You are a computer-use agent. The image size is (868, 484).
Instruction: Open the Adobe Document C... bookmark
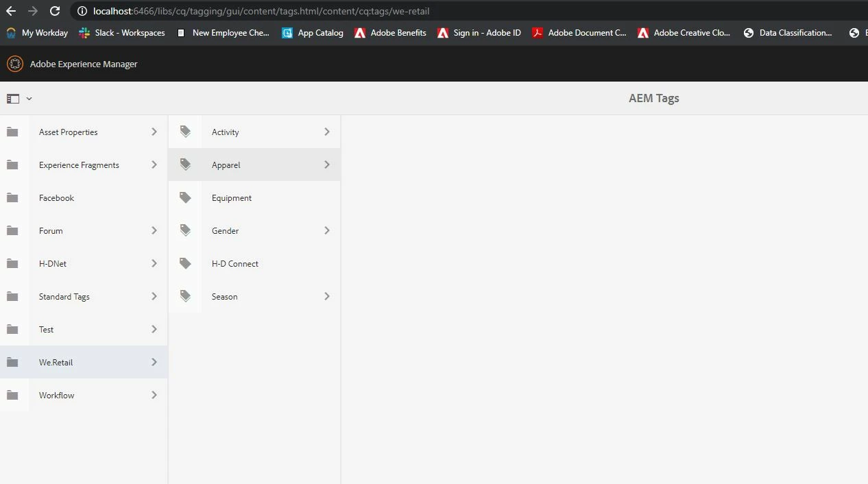pos(579,33)
